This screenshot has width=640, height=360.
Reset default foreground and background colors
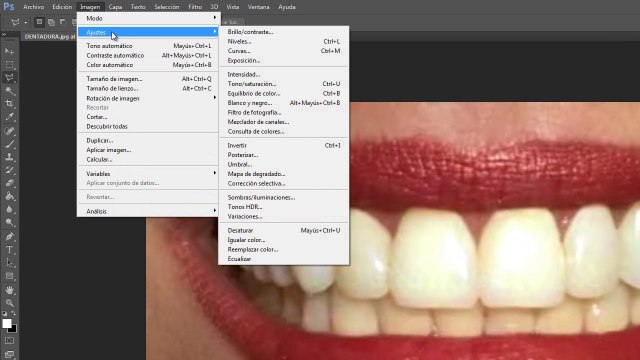click(4, 313)
